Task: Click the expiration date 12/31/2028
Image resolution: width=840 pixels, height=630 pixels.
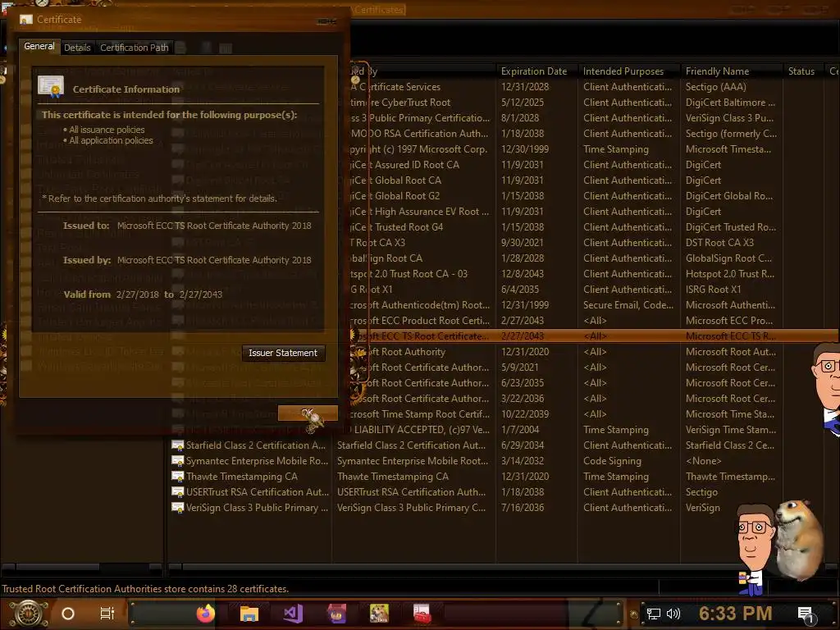Action: pos(524,87)
